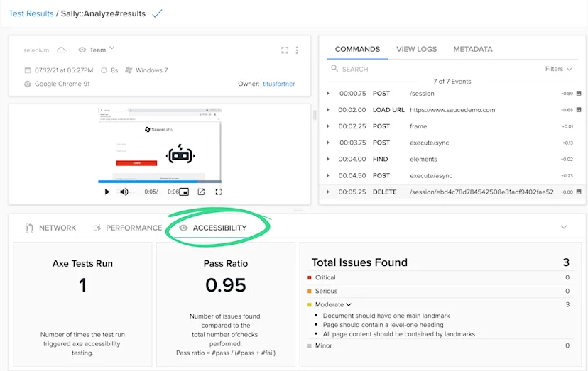Expand the POST frame command row

point(328,126)
